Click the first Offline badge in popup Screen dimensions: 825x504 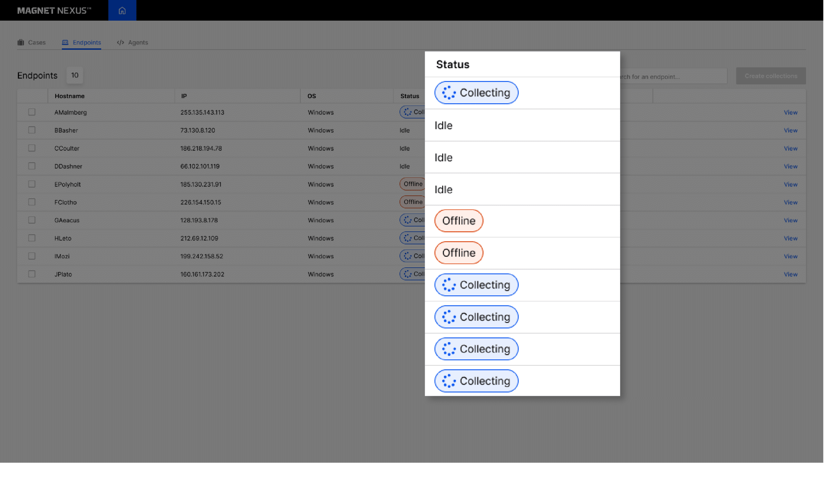point(459,221)
